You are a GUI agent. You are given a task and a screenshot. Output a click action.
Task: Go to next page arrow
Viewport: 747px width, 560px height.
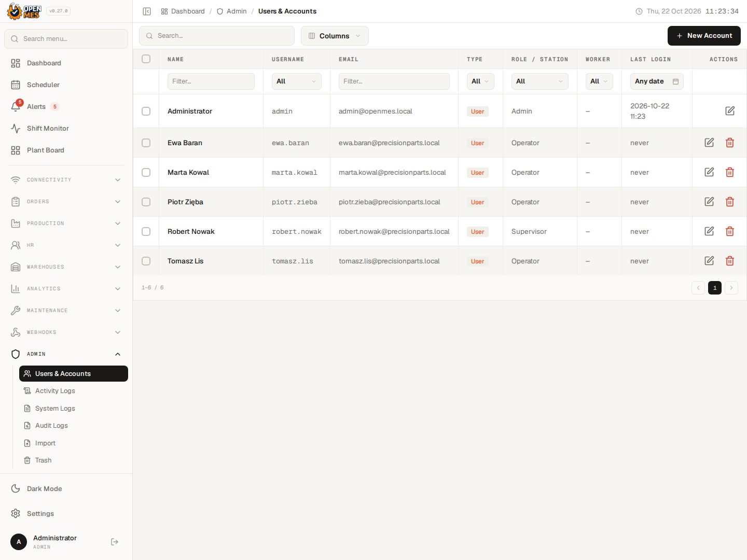[x=731, y=288]
